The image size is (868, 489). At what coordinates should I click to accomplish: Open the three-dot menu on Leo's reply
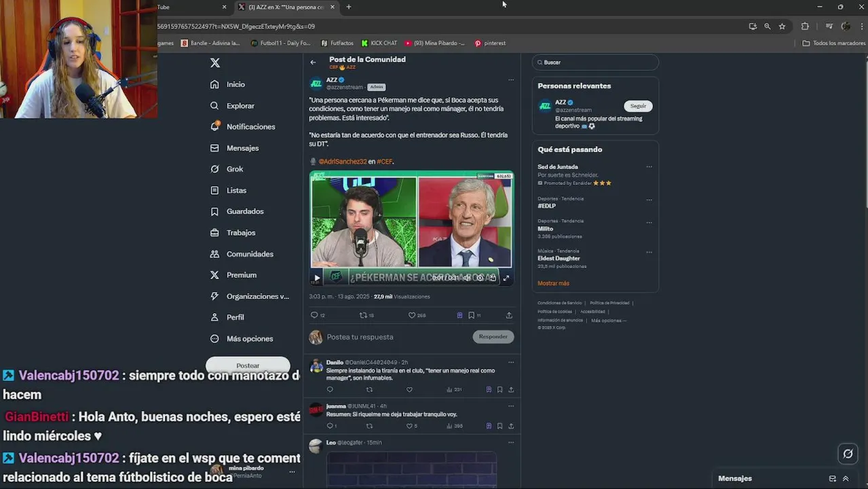(511, 443)
